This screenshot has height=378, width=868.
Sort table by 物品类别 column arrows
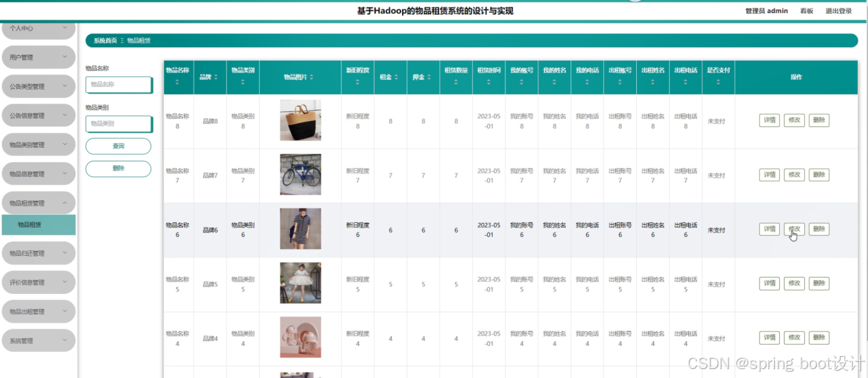pos(243,82)
